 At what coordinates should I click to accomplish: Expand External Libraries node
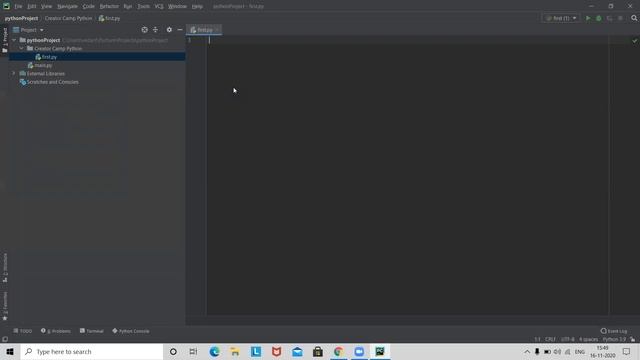click(14, 73)
